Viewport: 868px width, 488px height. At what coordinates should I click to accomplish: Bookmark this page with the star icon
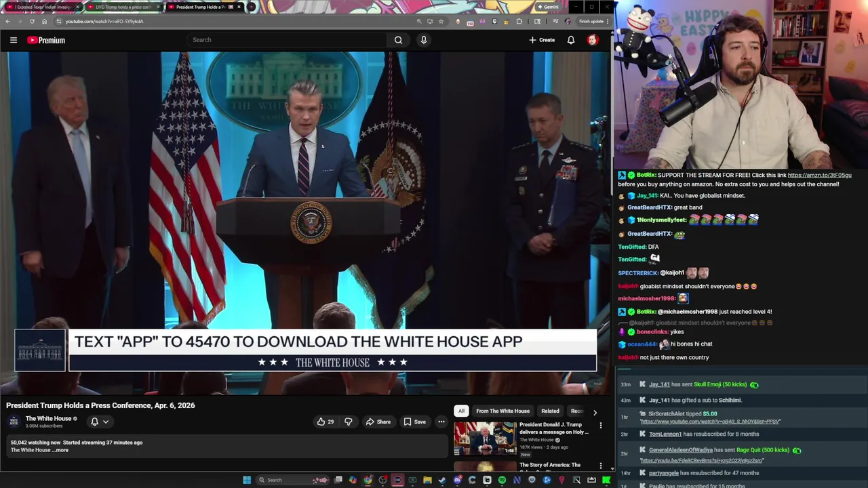[441, 21]
